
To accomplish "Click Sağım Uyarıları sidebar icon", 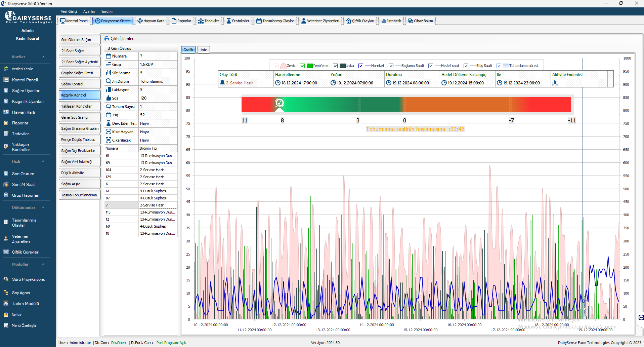I will (x=6, y=90).
